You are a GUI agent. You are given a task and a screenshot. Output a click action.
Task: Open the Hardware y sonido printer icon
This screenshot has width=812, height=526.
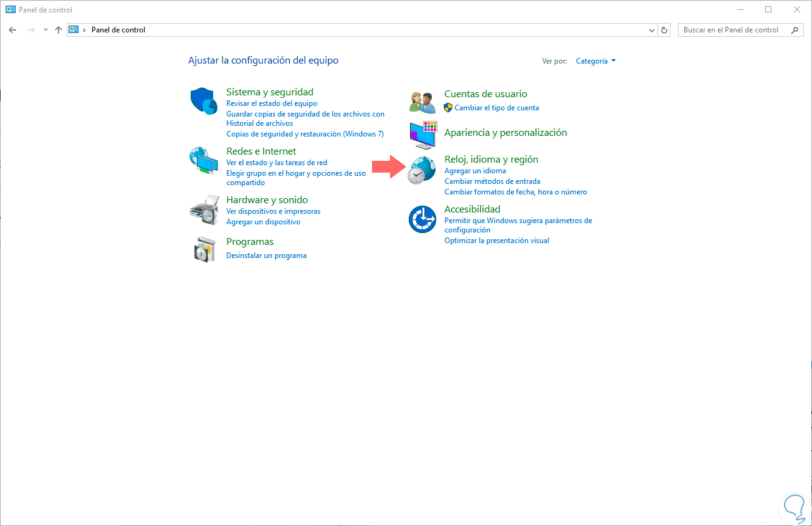point(204,209)
